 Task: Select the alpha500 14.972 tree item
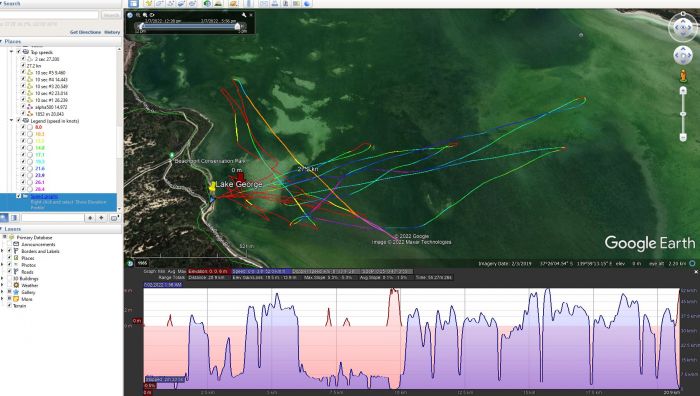coord(51,107)
